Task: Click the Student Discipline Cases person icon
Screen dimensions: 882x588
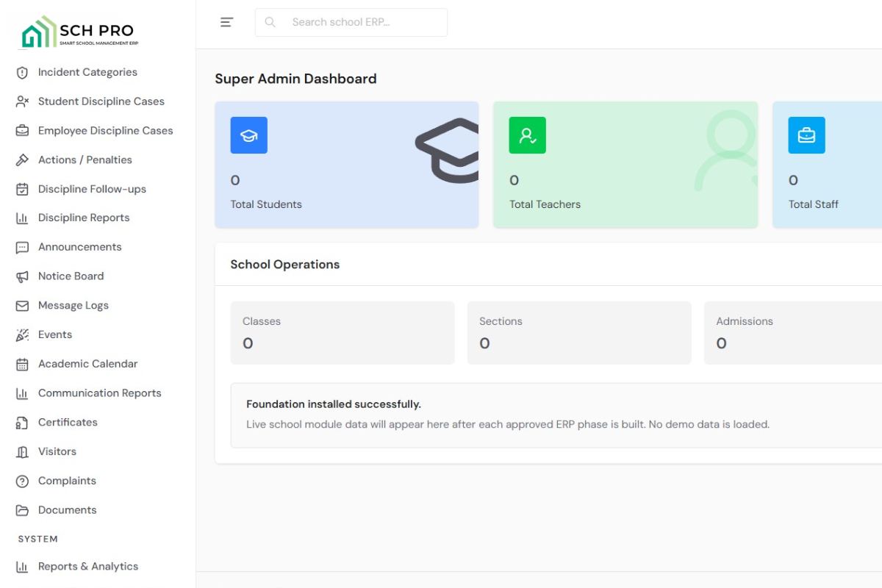Action: pos(23,101)
